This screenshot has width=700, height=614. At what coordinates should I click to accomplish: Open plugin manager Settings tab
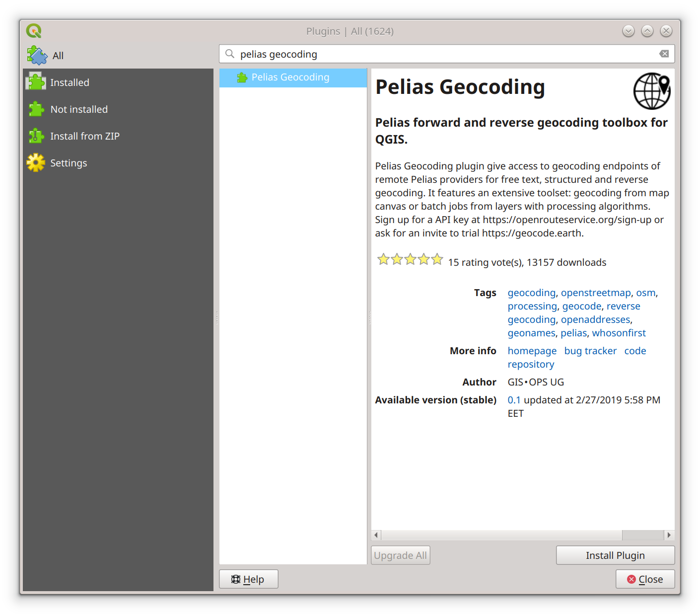tap(118, 163)
